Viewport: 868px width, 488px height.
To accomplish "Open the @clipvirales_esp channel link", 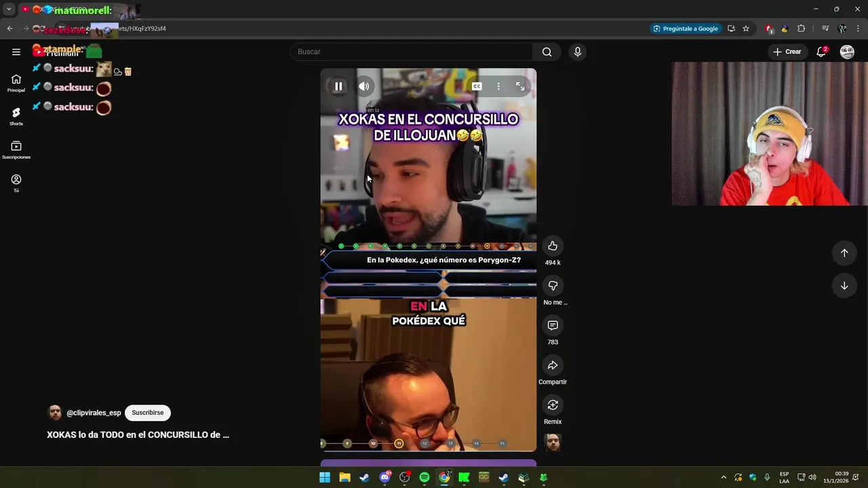I will [94, 413].
